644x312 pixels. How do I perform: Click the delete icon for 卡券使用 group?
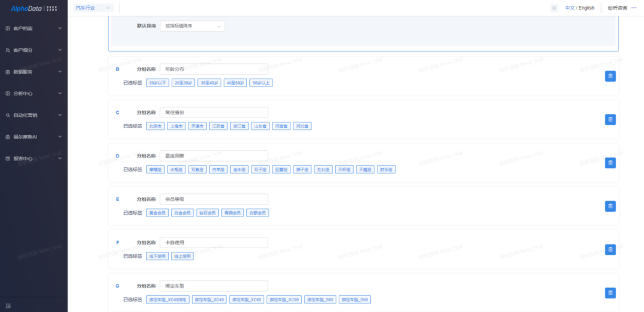(x=610, y=249)
